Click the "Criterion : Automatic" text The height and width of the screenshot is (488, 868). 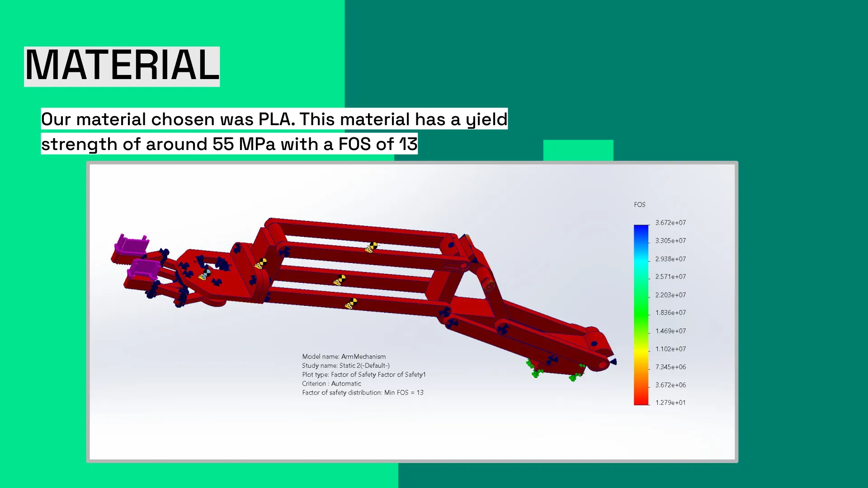click(x=331, y=384)
